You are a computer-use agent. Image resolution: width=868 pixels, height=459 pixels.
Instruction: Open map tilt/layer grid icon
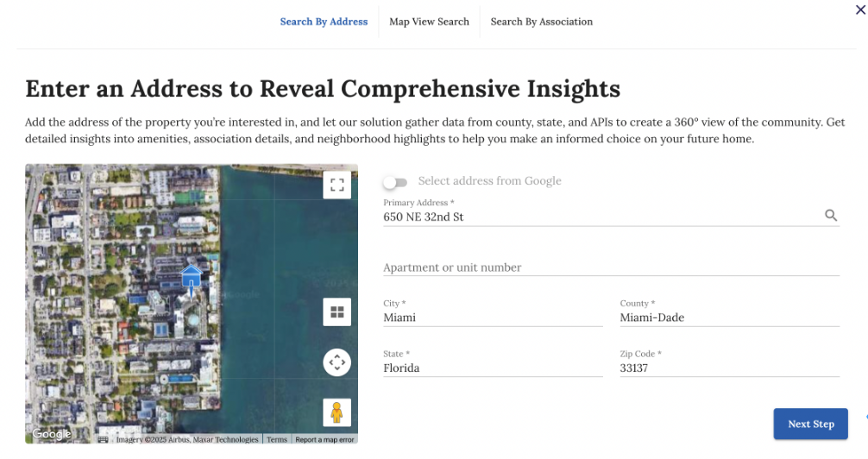click(337, 312)
